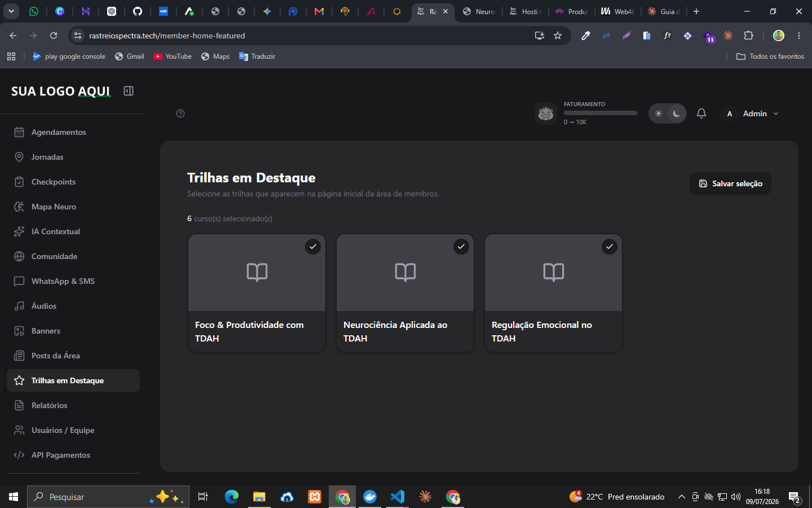Go to Jornadas in sidebar

tap(73, 157)
